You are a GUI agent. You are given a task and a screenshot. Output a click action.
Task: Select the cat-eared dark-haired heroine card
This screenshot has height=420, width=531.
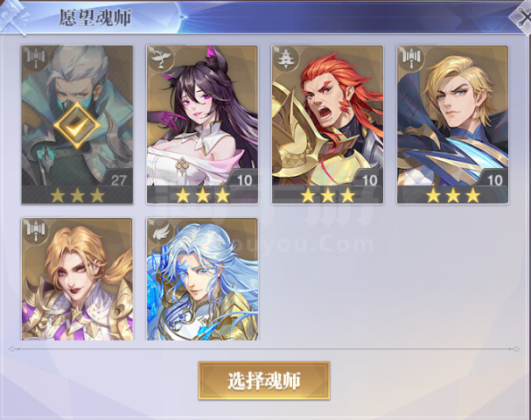point(202,124)
